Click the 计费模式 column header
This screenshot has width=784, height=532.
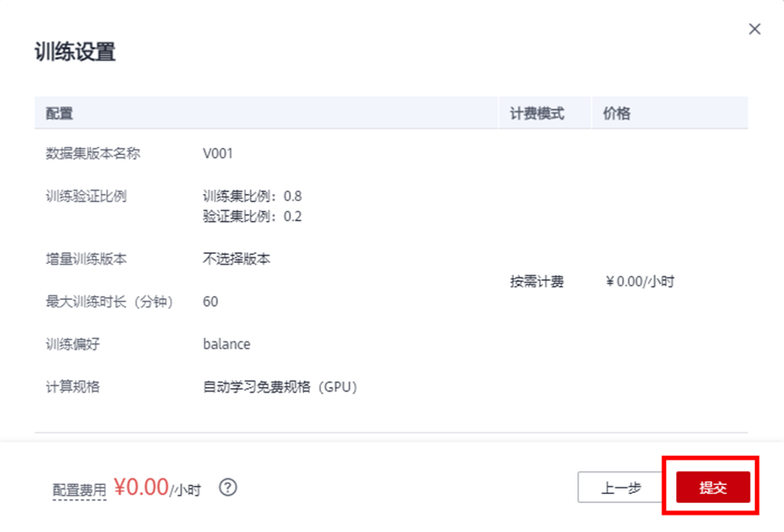tap(537, 113)
